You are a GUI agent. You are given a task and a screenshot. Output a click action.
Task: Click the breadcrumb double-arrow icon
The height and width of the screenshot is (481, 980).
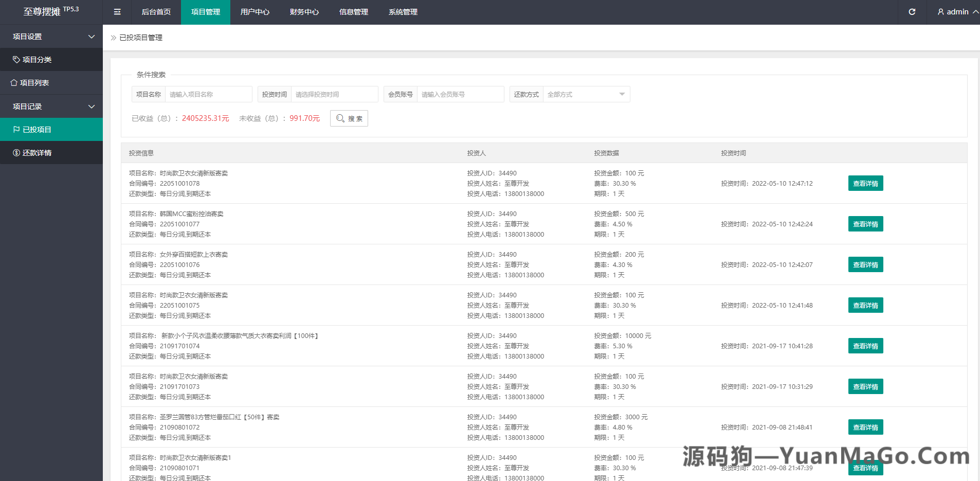tap(113, 37)
